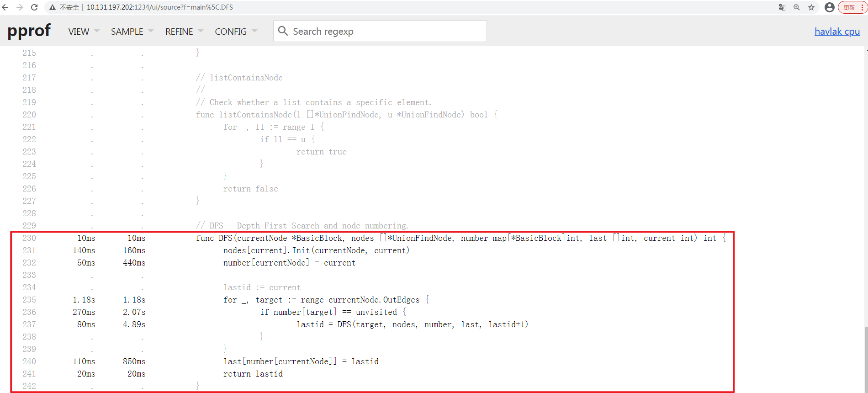Click the browser back arrow
Image resolution: width=868 pixels, height=393 pixels.
coord(5,7)
